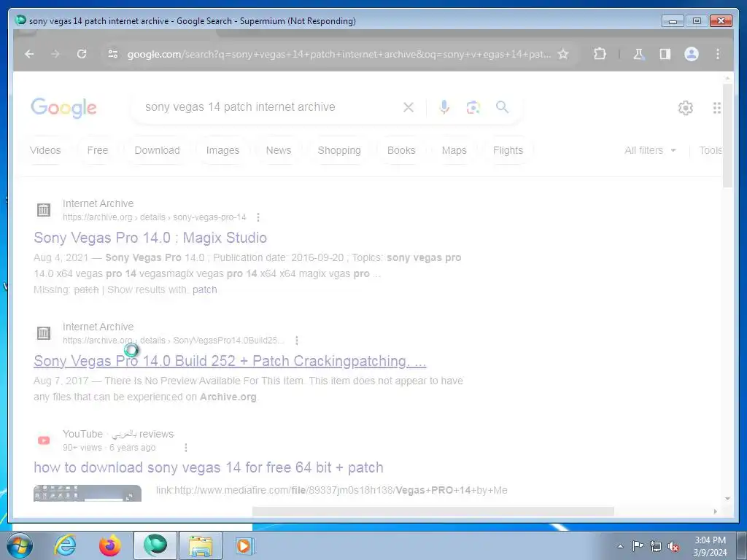Go to Google homepage via logo

64,108
